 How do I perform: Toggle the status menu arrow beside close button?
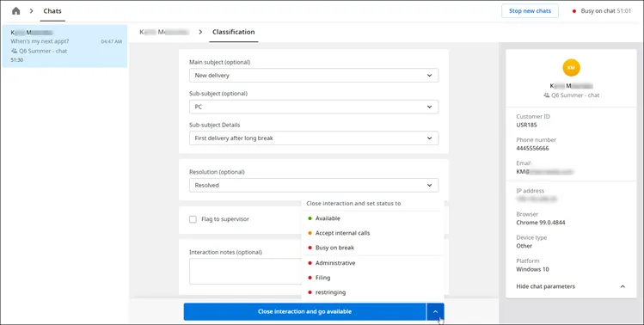click(x=435, y=312)
